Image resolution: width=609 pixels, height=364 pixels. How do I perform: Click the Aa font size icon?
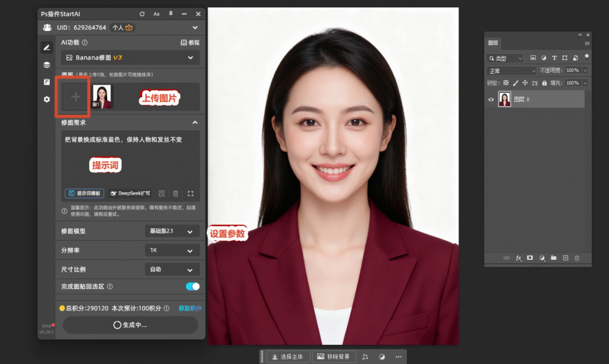(156, 14)
